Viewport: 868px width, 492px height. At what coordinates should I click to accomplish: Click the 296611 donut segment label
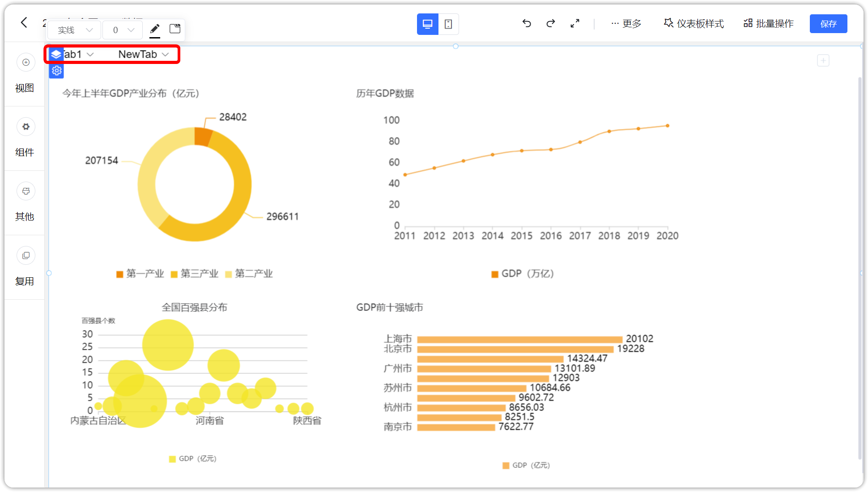[282, 216]
